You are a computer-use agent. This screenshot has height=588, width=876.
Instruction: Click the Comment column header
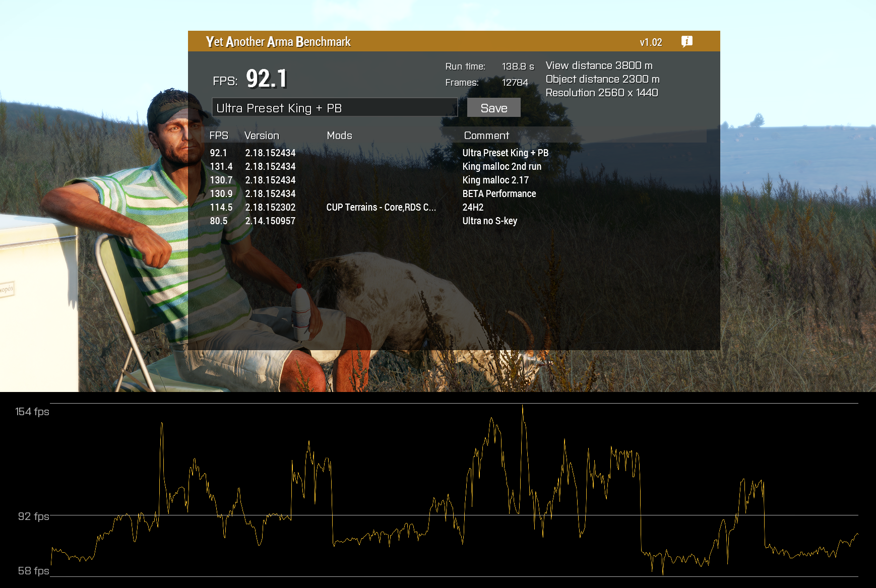(486, 136)
